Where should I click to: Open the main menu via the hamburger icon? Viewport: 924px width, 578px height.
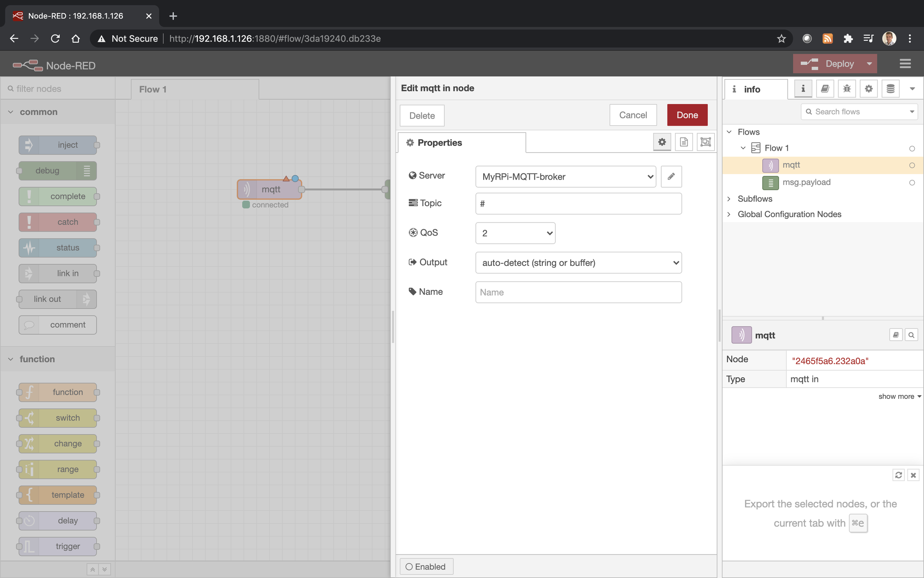pyautogui.click(x=905, y=64)
